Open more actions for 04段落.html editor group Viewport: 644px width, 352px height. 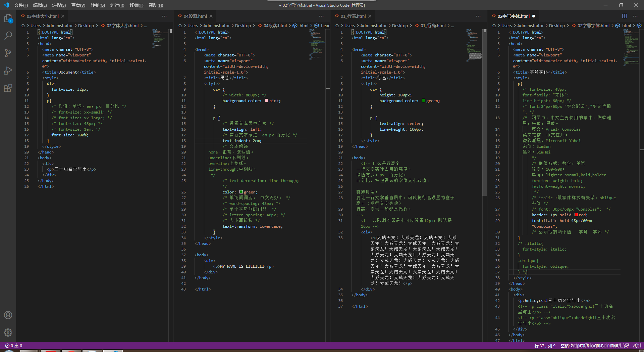point(321,16)
